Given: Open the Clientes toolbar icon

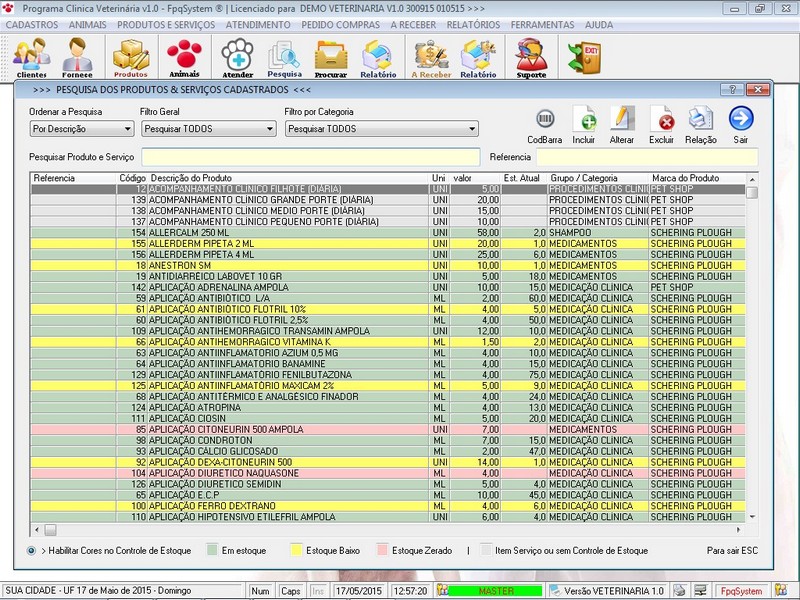Looking at the screenshot, I should tap(32, 57).
